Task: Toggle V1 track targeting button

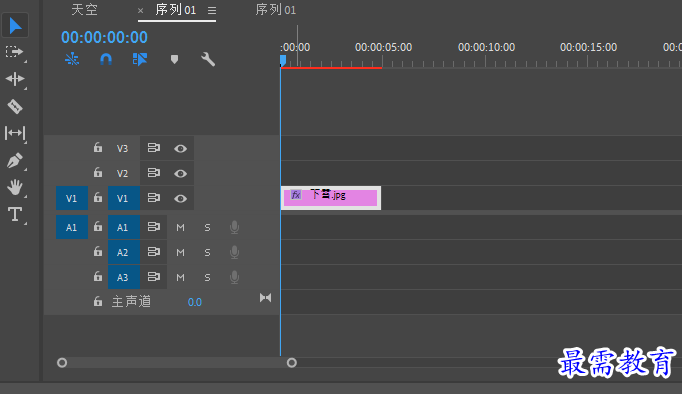Action: click(x=124, y=198)
